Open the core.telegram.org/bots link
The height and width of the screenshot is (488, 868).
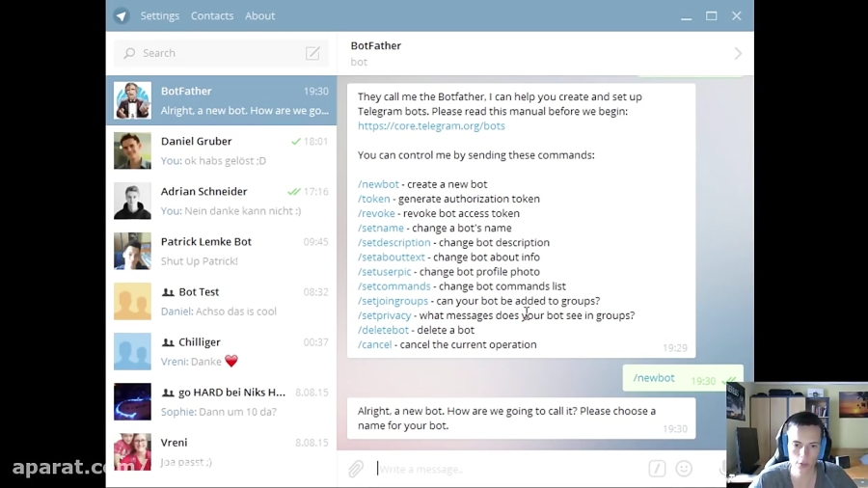[x=431, y=125]
